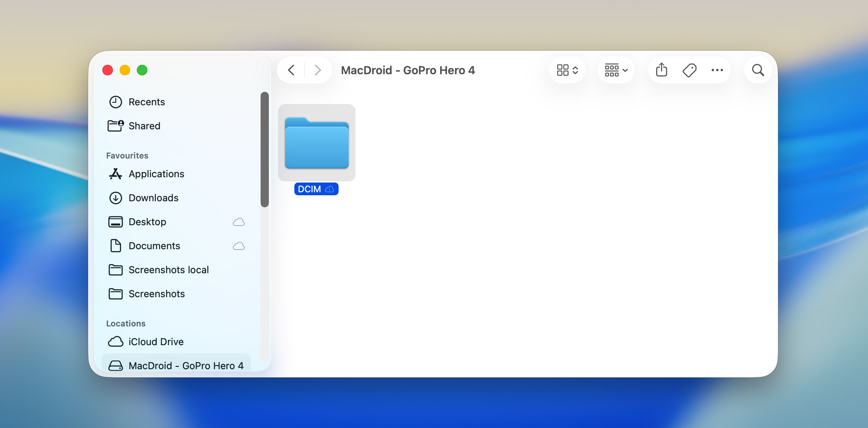The width and height of the screenshot is (868, 428).
Task: Click the icon size toggle control
Action: coord(567,70)
